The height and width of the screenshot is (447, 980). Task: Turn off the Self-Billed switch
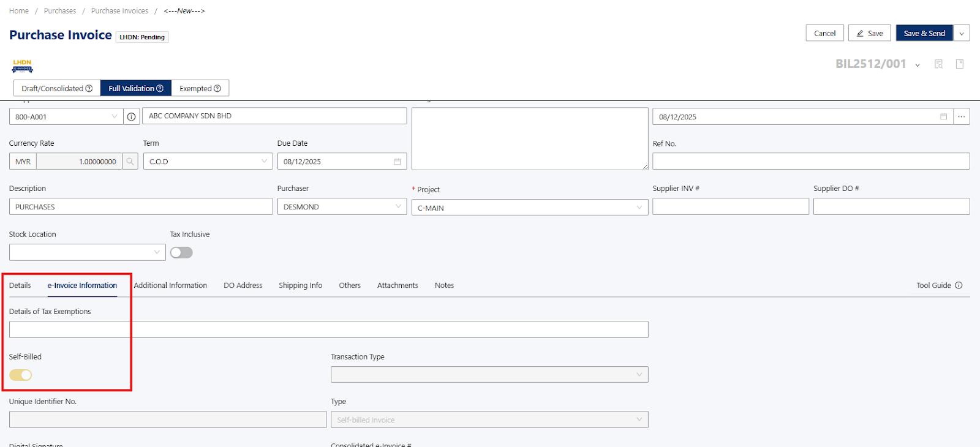tap(20, 375)
